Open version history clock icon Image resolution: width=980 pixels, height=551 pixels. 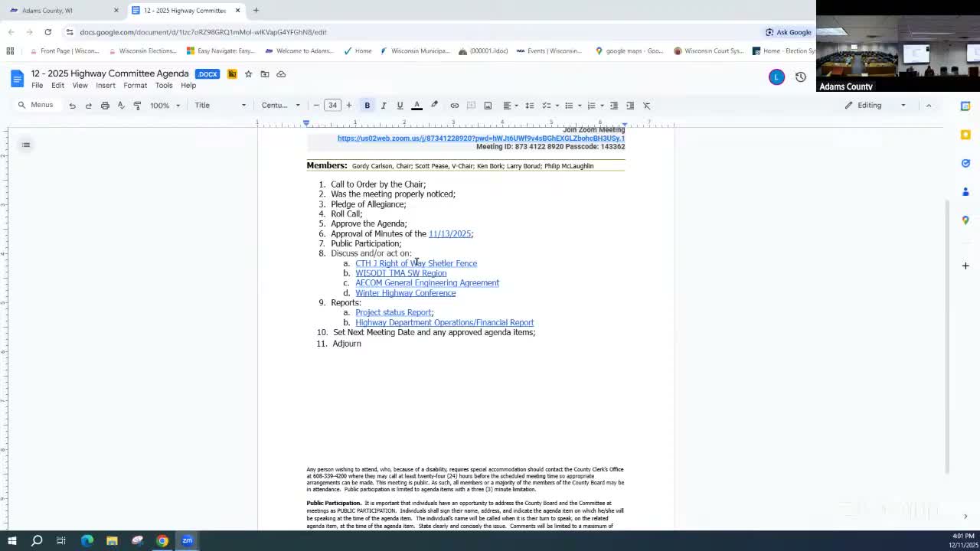[801, 77]
